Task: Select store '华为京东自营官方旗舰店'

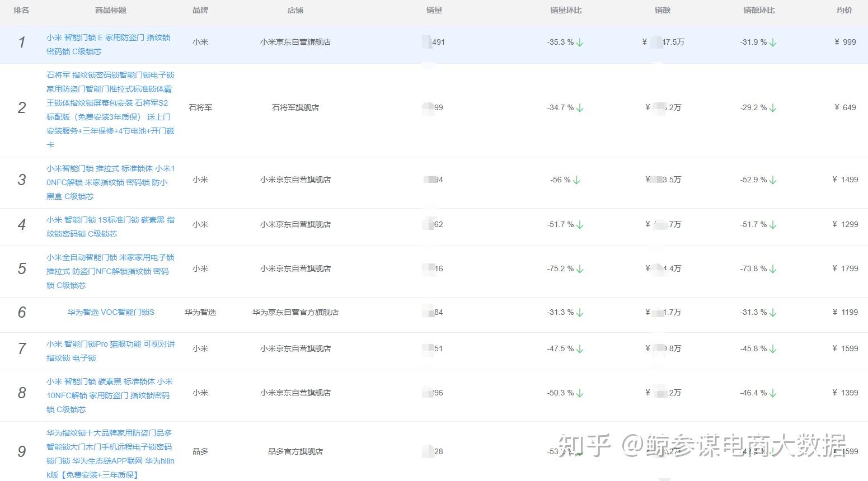Action: 295,312
